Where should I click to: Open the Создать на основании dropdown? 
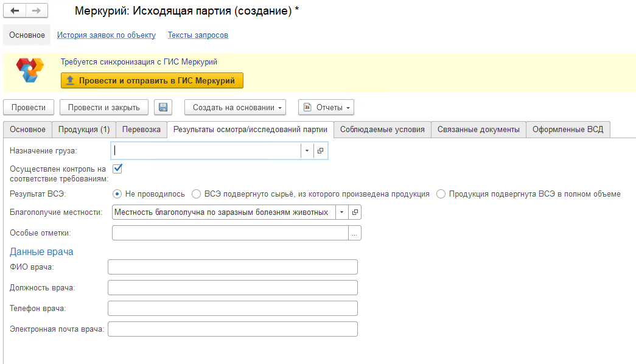pos(235,108)
